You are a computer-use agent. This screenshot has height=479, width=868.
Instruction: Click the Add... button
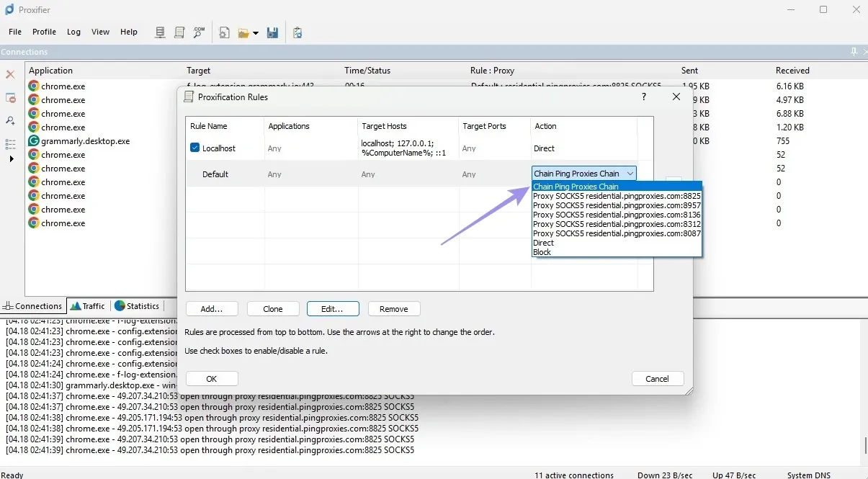212,308
